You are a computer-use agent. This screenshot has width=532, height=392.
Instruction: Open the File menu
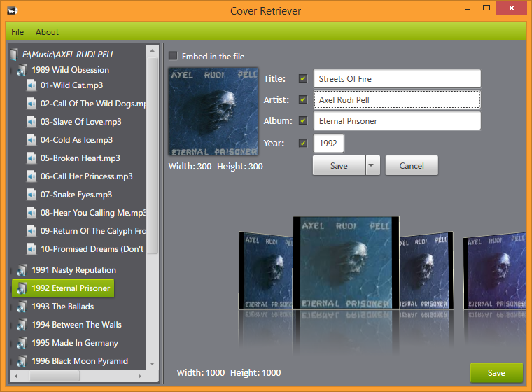click(x=17, y=32)
